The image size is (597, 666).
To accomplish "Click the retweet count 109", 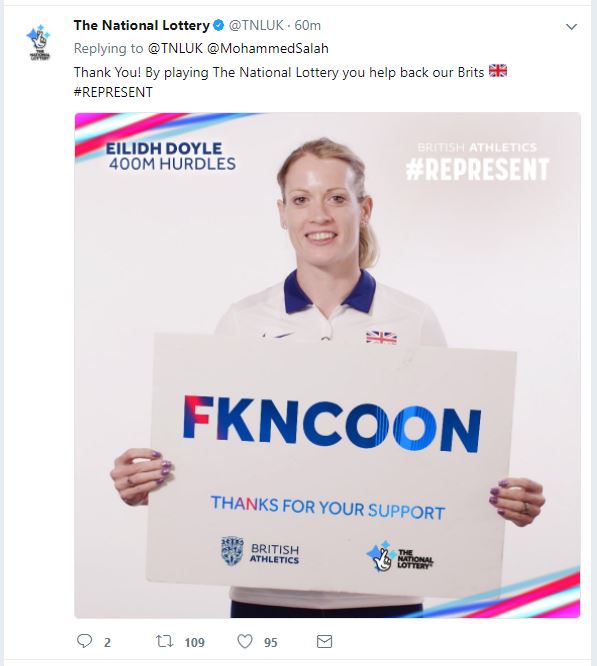I will tap(194, 642).
